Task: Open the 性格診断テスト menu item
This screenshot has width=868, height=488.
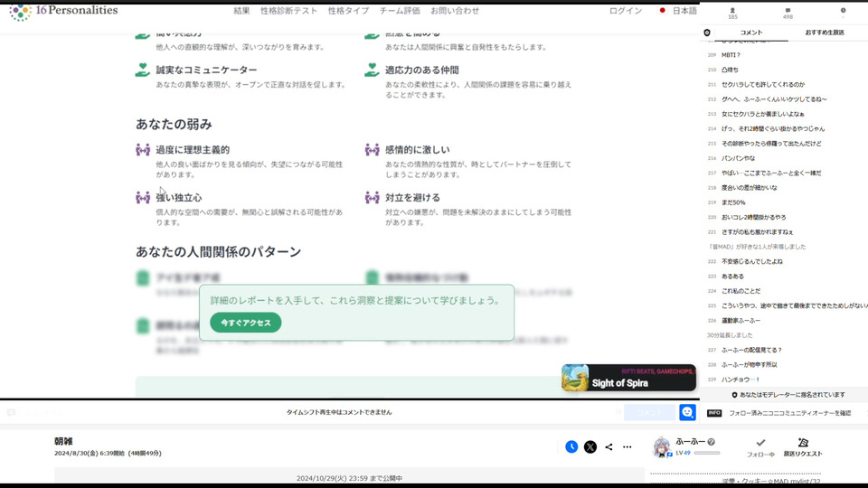Action: pos(289,11)
